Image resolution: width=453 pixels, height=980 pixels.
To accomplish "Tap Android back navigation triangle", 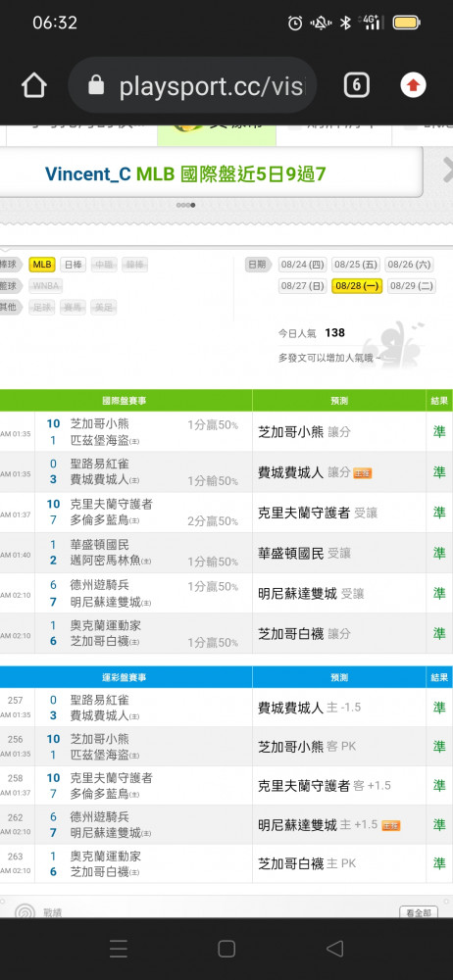I will pyautogui.click(x=334, y=949).
